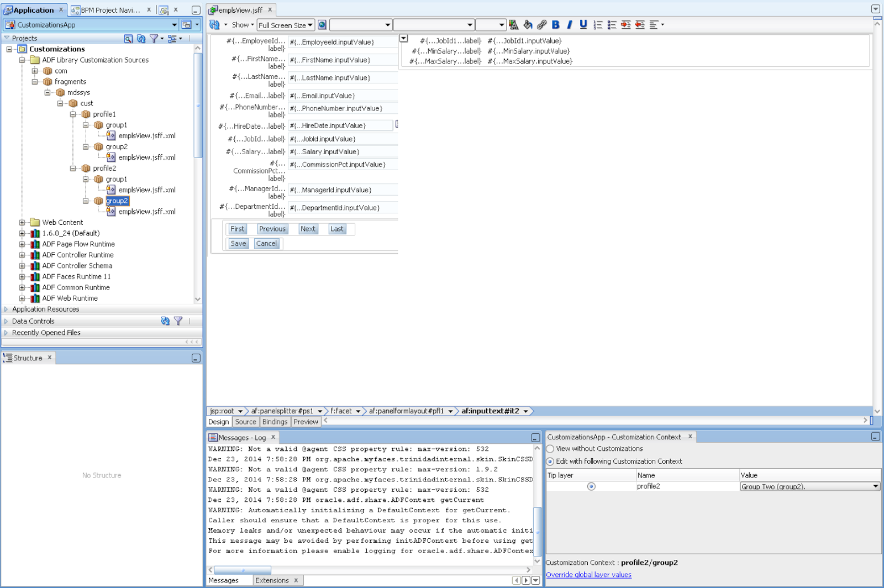
Task: Click the background color paint bucket icon
Action: [x=528, y=25]
